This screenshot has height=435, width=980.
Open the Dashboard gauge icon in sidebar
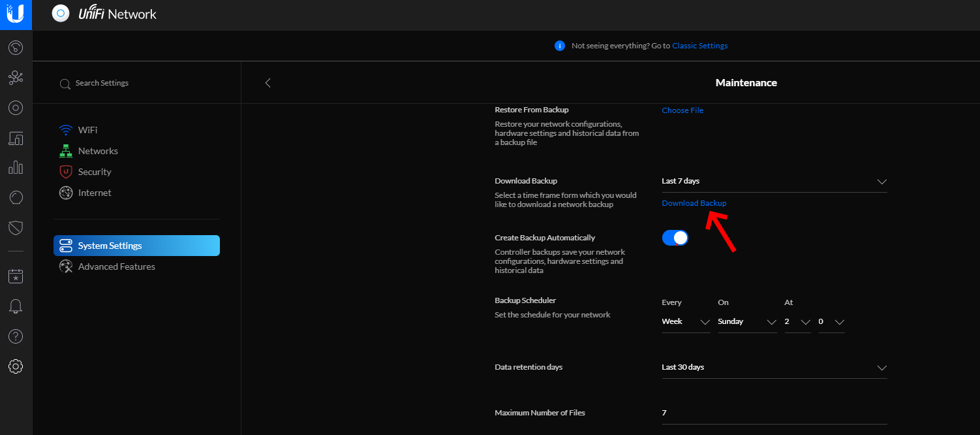(16, 48)
